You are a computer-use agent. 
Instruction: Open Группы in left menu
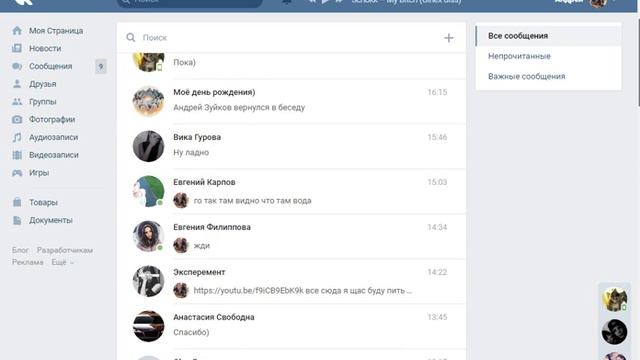pyautogui.click(x=42, y=102)
